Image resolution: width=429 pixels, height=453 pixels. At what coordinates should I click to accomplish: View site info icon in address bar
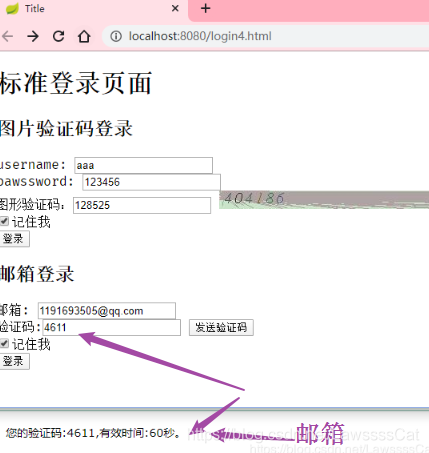[x=116, y=36]
